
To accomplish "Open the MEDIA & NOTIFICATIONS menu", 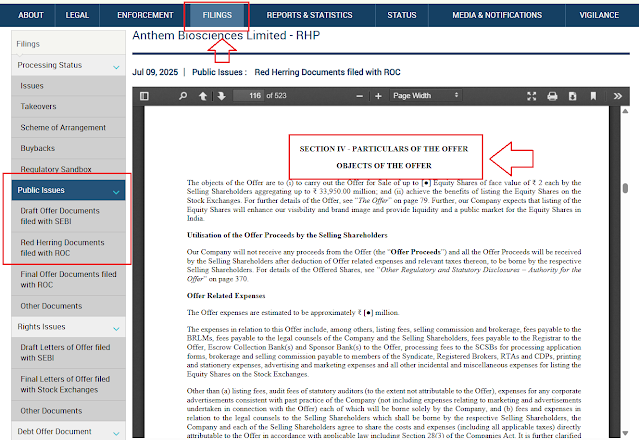I will pyautogui.click(x=497, y=15).
